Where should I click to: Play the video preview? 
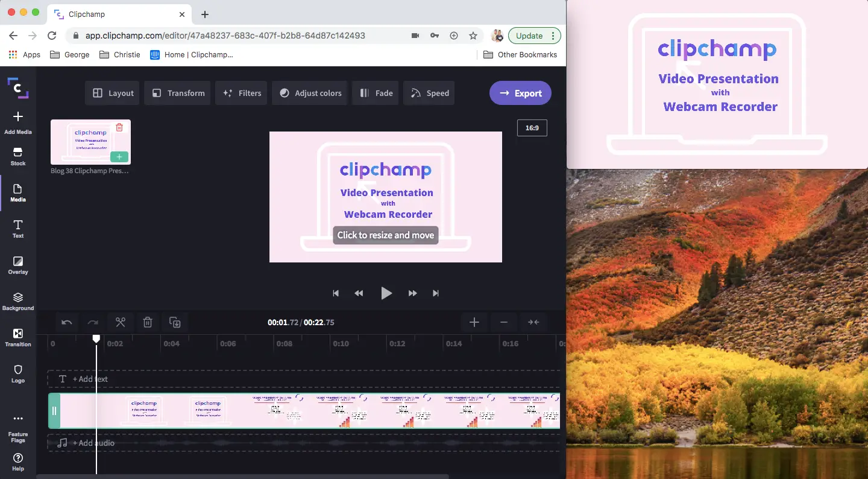pyautogui.click(x=386, y=293)
